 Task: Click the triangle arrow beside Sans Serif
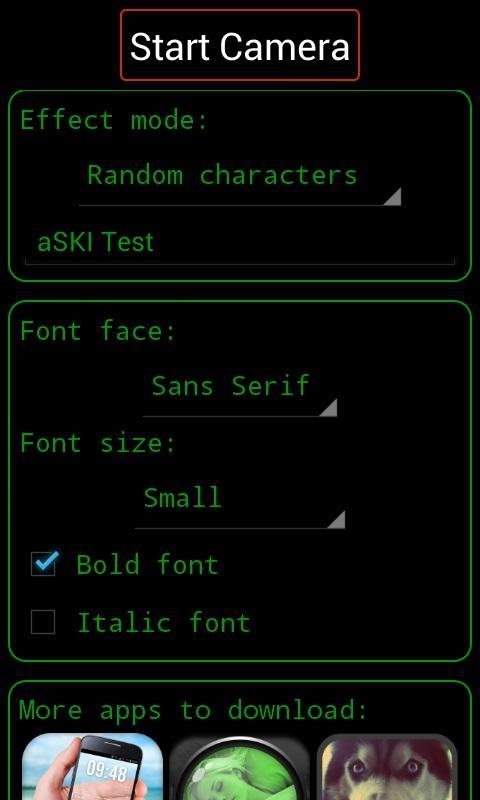click(x=328, y=408)
